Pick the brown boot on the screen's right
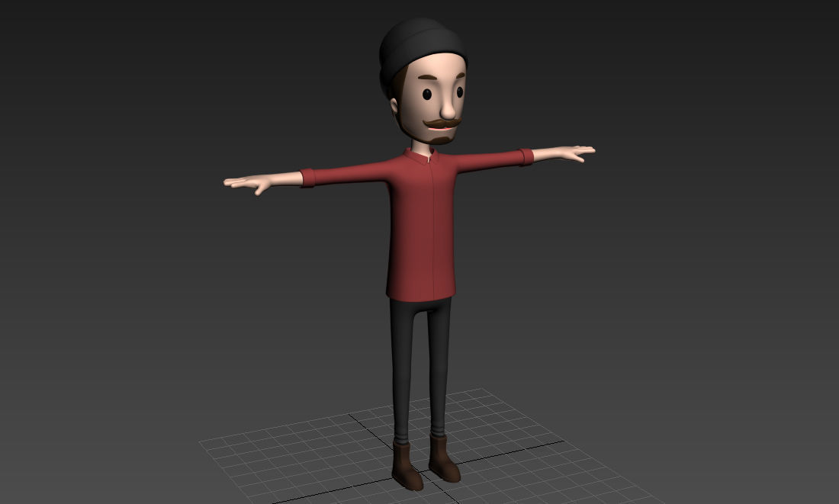Image resolution: width=839 pixels, height=504 pixels. coord(444,459)
